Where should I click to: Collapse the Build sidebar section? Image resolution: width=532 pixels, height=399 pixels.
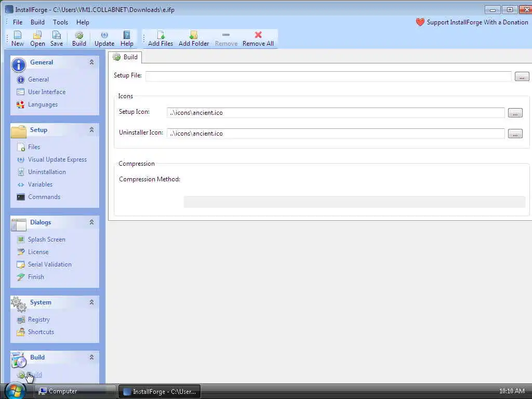coord(91,357)
